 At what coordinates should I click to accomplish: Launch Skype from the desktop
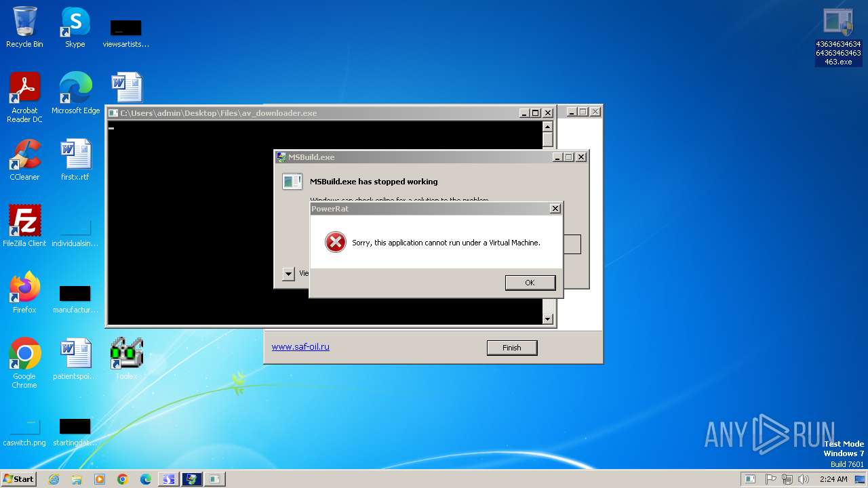point(75,27)
